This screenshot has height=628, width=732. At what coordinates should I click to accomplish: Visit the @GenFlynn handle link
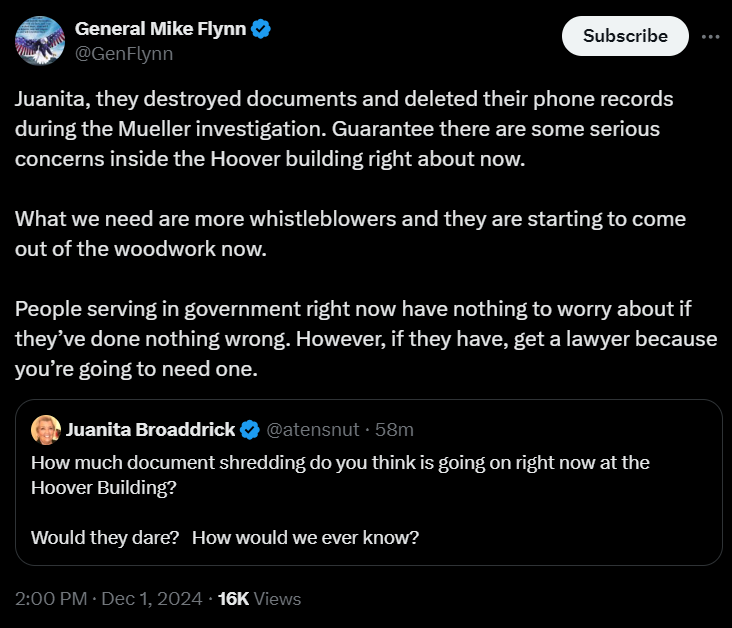coord(124,54)
